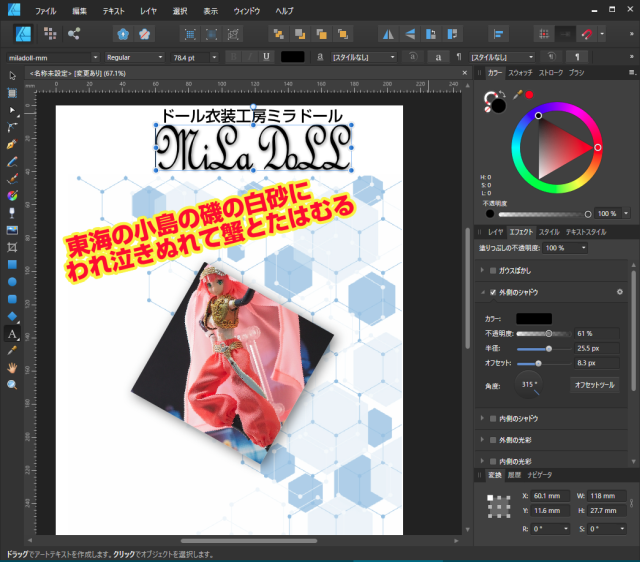Screen dimensions: 640x562
Task: Toggle snapping magnet icon
Action: point(587,34)
